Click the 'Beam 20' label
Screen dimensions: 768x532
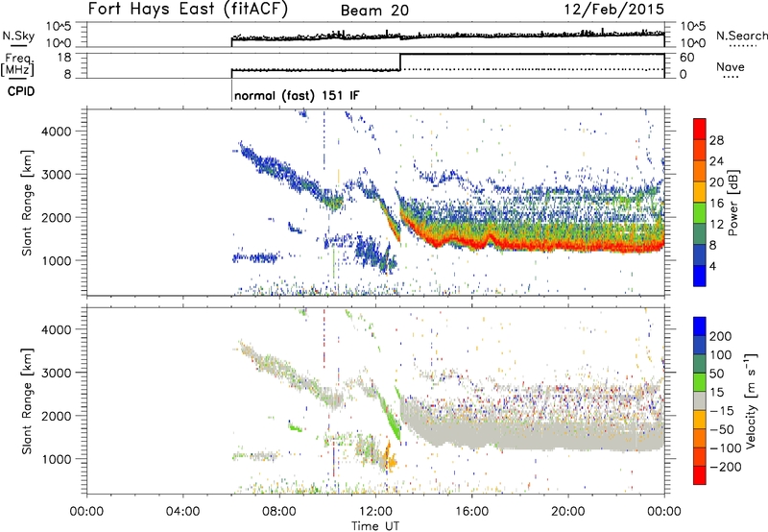[374, 11]
